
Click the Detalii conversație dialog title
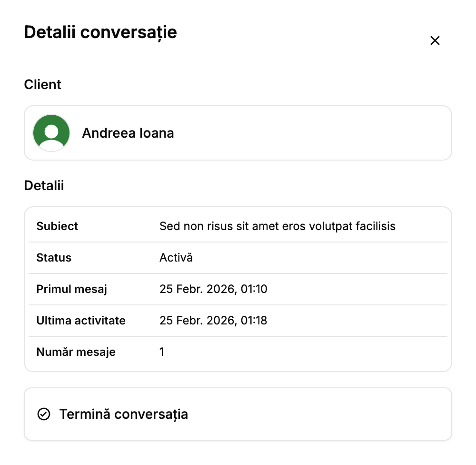(100, 32)
